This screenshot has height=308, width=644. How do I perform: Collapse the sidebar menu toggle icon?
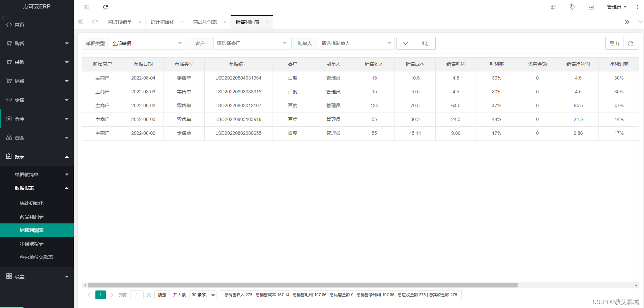87,7
